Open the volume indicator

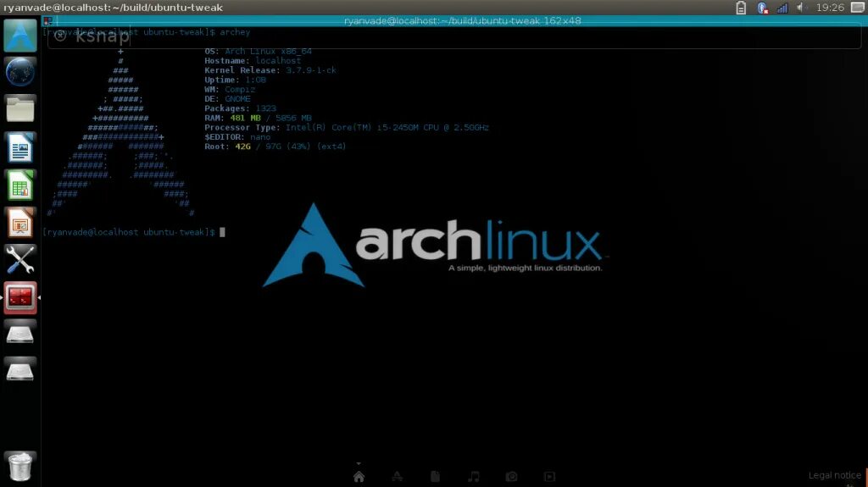(x=800, y=7)
